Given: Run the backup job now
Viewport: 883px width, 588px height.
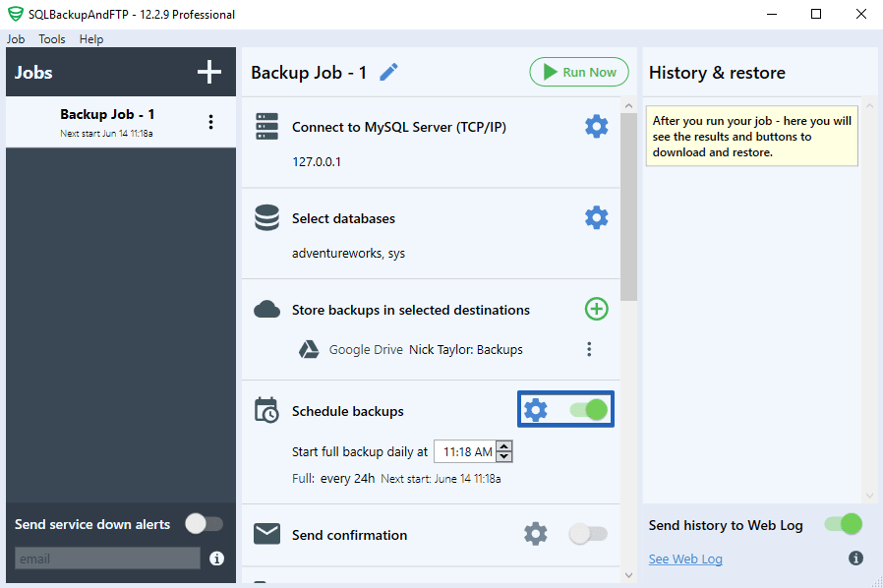Looking at the screenshot, I should coord(579,72).
